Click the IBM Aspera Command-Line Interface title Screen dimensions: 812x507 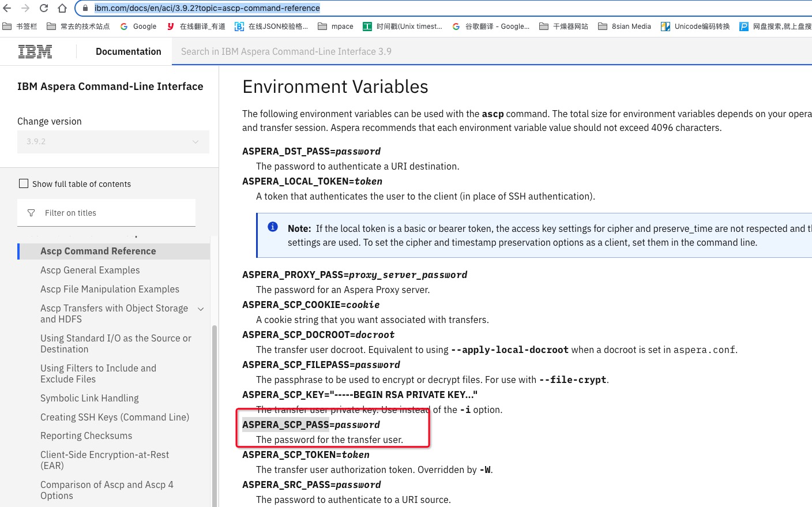point(110,87)
